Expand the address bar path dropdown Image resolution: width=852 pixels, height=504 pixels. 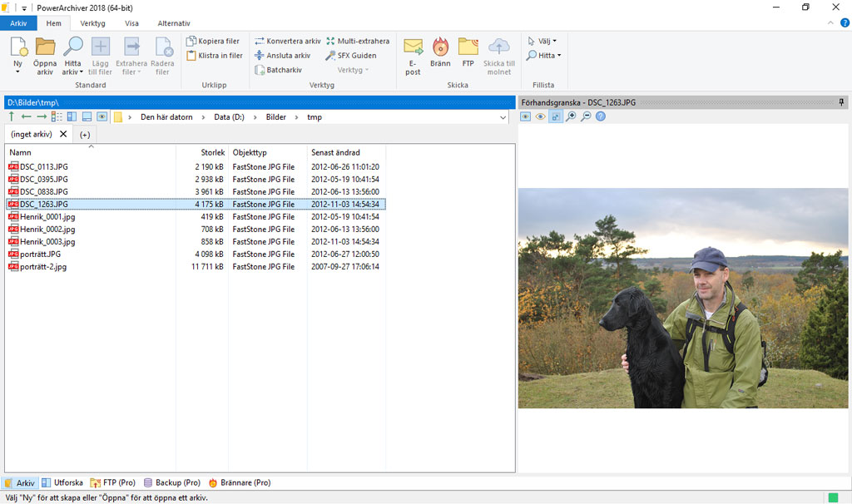click(503, 117)
